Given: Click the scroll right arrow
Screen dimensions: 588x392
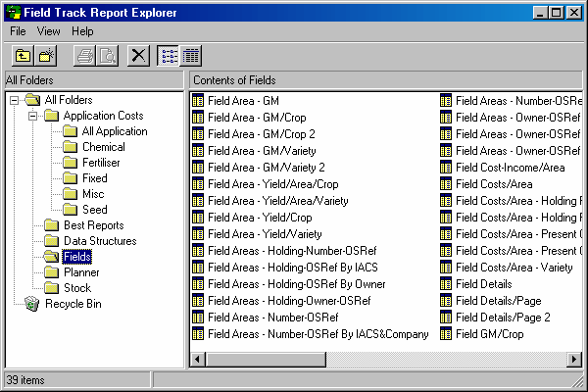Looking at the screenshot, I should pos(573,360).
